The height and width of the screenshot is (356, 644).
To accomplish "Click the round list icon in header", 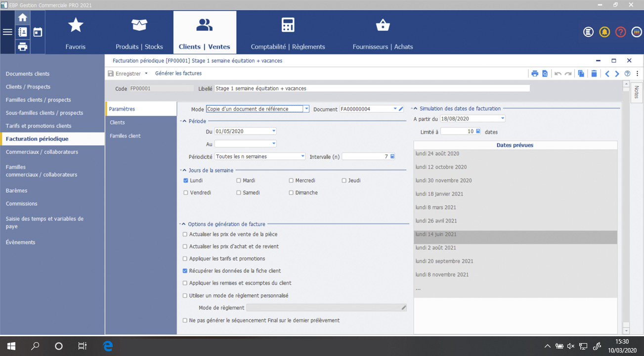I will pos(588,32).
